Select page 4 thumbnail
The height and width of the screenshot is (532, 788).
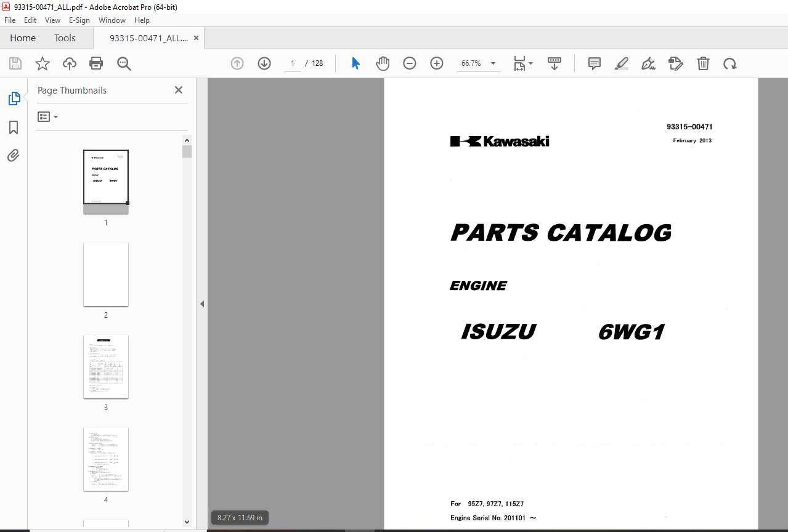(x=106, y=459)
